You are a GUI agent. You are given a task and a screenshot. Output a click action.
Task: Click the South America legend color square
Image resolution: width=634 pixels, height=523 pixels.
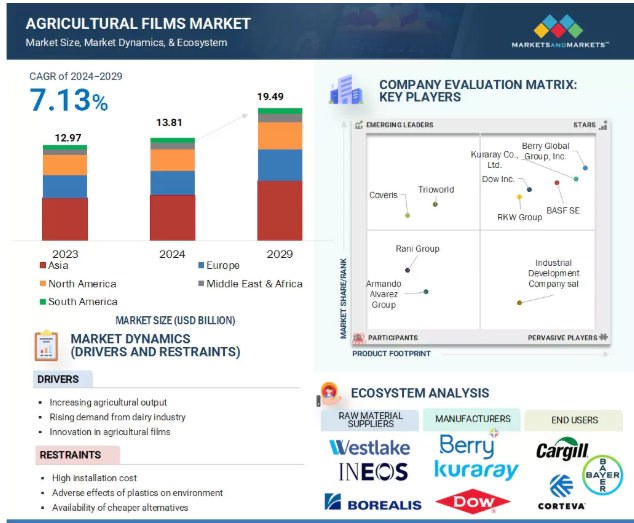click(x=43, y=302)
